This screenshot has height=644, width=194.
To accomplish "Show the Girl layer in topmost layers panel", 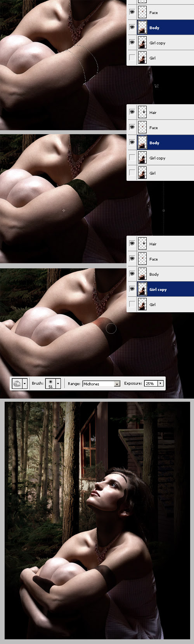I will [x=132, y=58].
